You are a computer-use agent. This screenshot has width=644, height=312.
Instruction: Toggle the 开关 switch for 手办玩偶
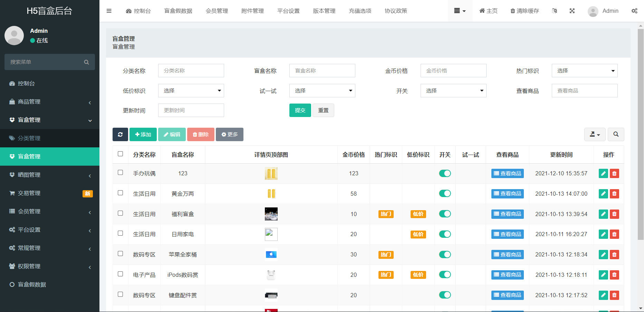(445, 173)
